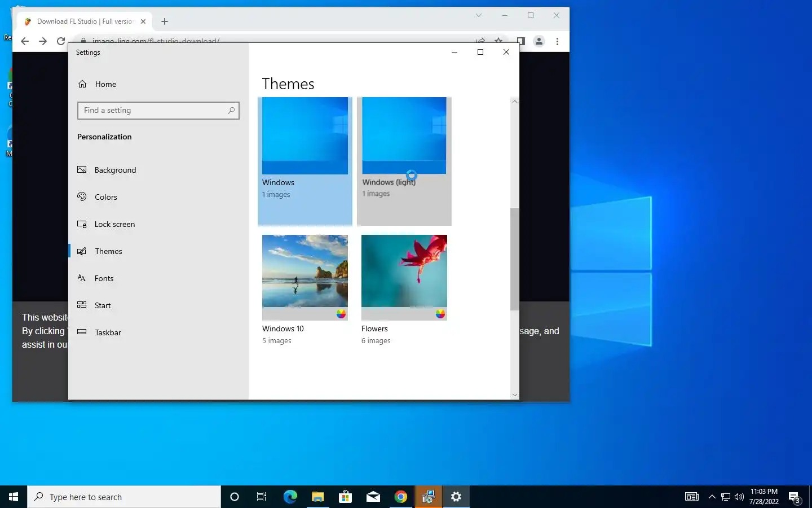Select the Themes sidebar item
The width and height of the screenshot is (812, 508).
[x=108, y=251]
